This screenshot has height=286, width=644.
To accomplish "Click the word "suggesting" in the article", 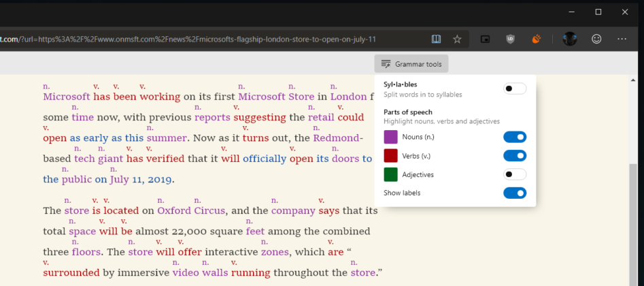I will coord(260,118).
